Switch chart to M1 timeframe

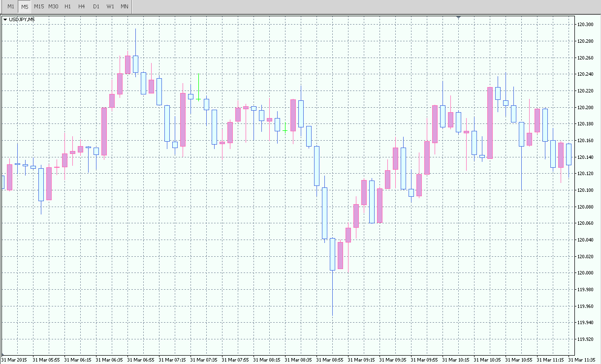tap(11, 6)
